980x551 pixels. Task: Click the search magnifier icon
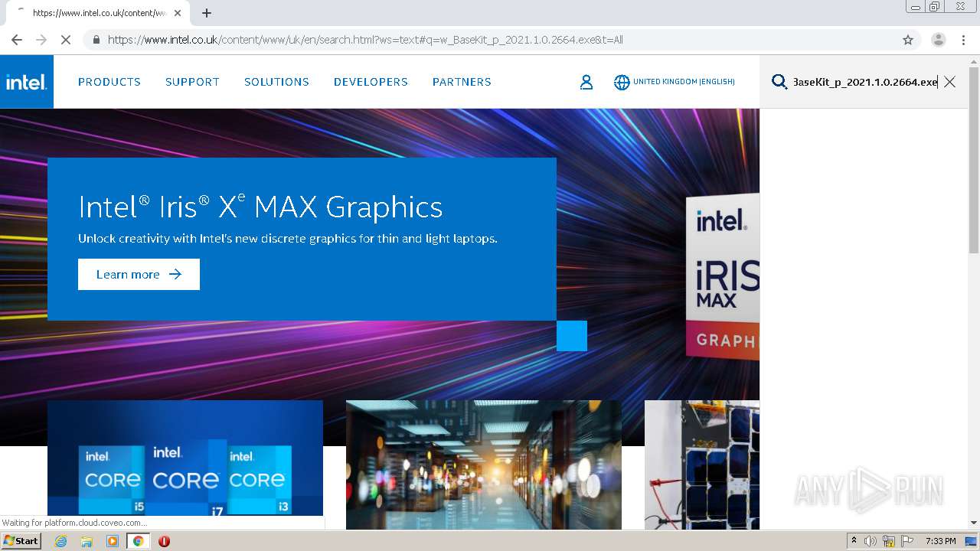coord(779,82)
